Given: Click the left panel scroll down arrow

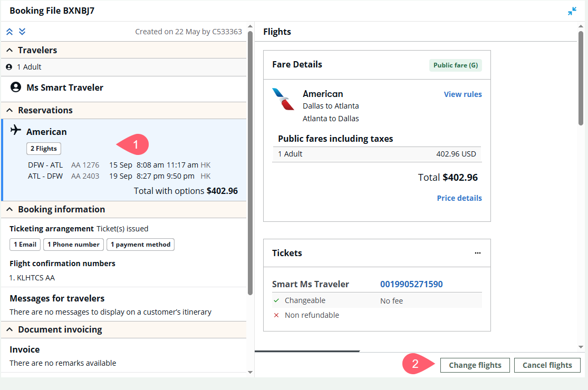Looking at the screenshot, I should click(250, 373).
